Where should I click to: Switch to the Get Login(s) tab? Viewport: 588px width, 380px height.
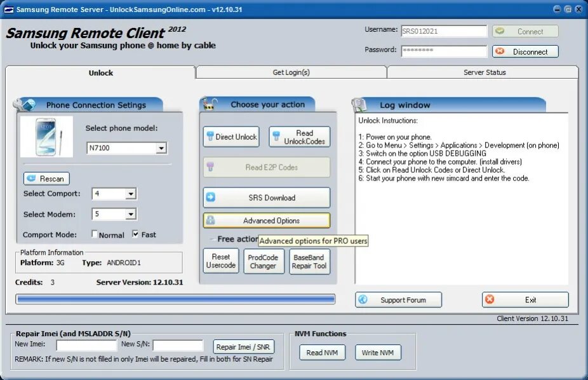[x=291, y=72]
